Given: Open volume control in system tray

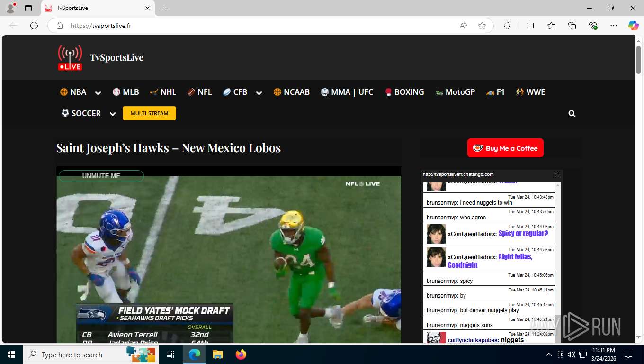Looking at the screenshot, I should click(572, 355).
